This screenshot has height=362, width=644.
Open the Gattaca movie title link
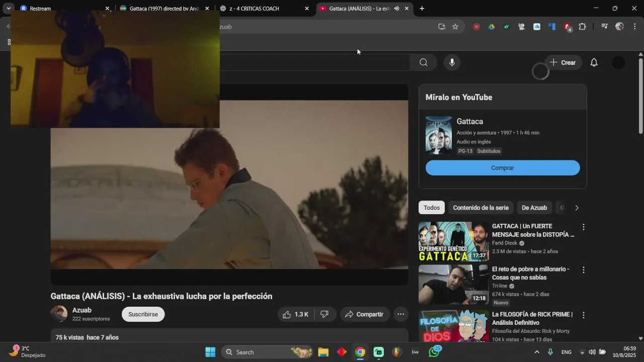point(469,121)
